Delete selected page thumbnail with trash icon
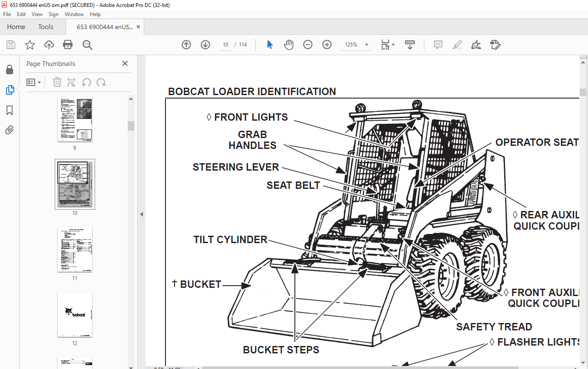This screenshot has height=369, width=588. [57, 82]
